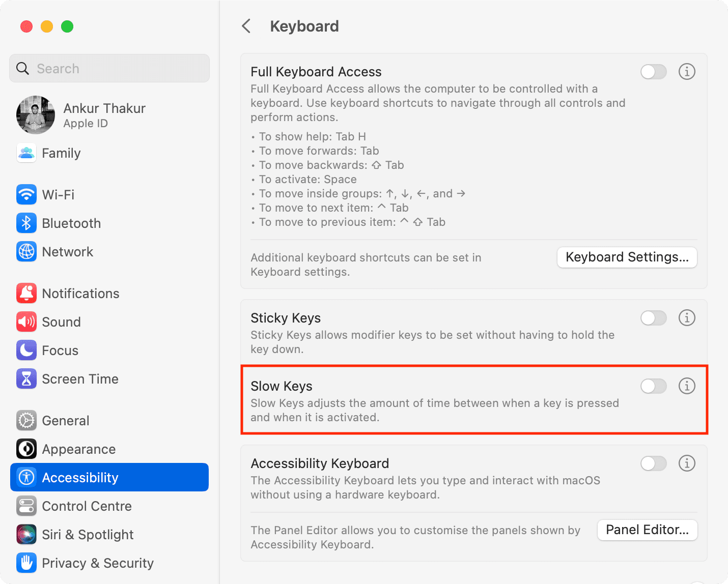Click the Bluetooth icon in sidebar
The image size is (728, 584).
(x=26, y=223)
